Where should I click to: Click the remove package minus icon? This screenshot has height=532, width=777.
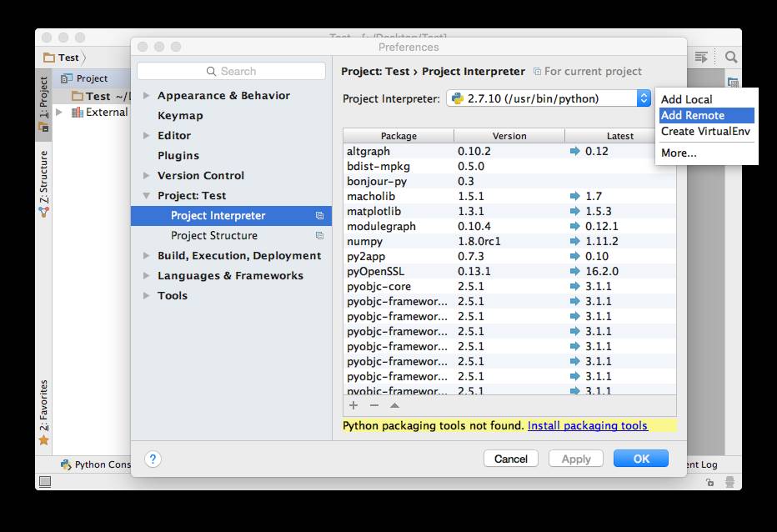click(374, 405)
